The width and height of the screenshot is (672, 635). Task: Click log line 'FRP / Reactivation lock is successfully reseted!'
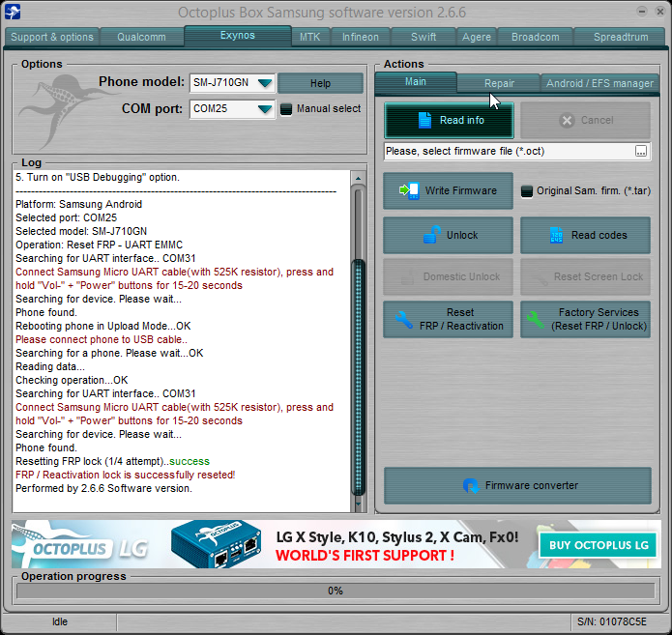[125, 475]
